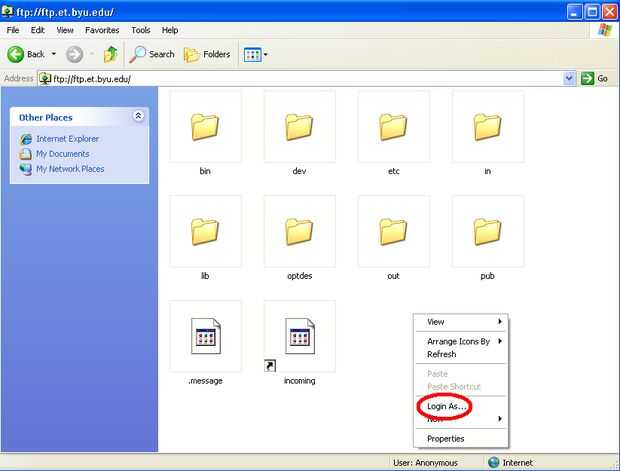Click the Internet Explorer sidebar icon

26,139
